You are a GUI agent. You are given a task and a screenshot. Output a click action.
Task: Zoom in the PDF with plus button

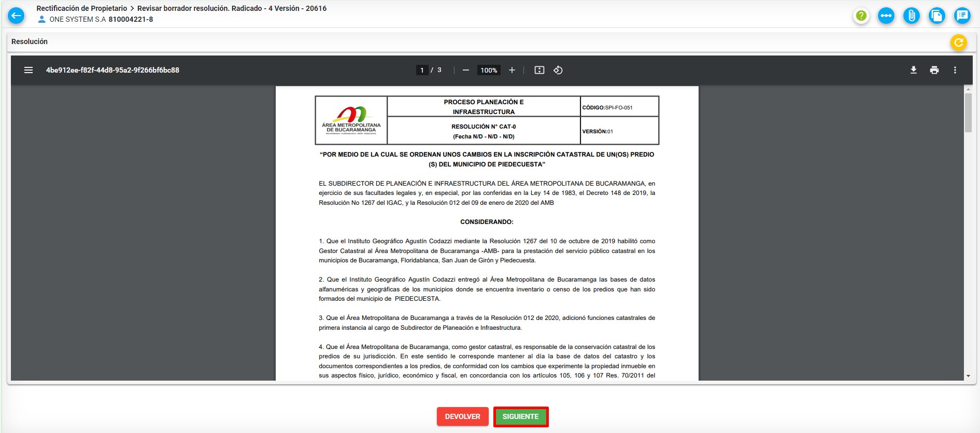coord(512,70)
